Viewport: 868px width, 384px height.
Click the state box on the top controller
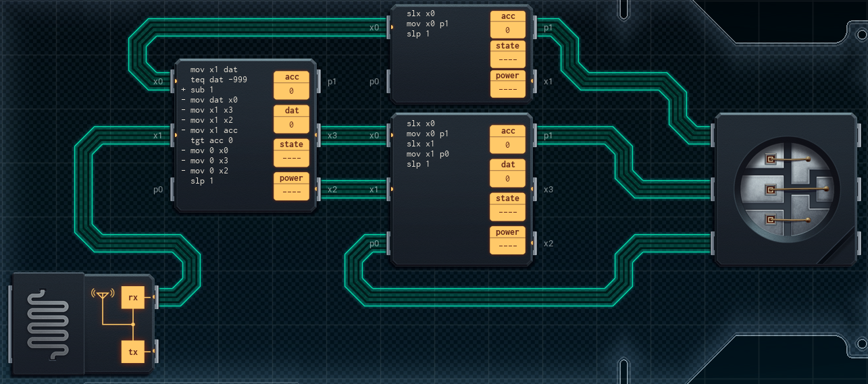pyautogui.click(x=507, y=53)
